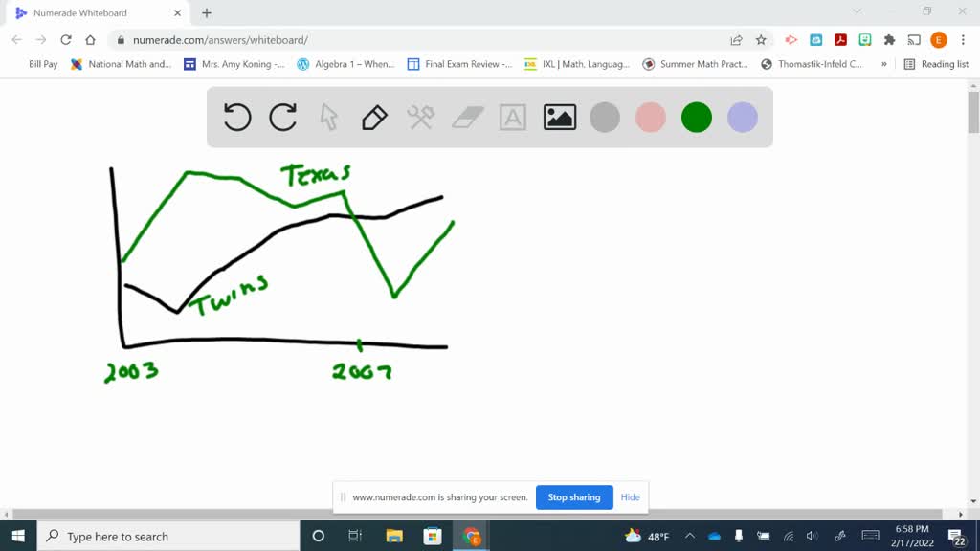
Task: Show hidden taskbar icons expander
Action: [689, 536]
